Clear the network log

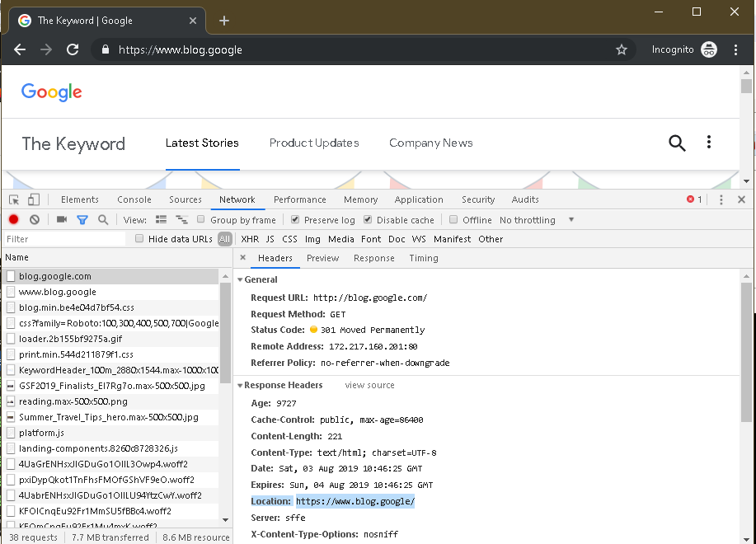coord(35,220)
